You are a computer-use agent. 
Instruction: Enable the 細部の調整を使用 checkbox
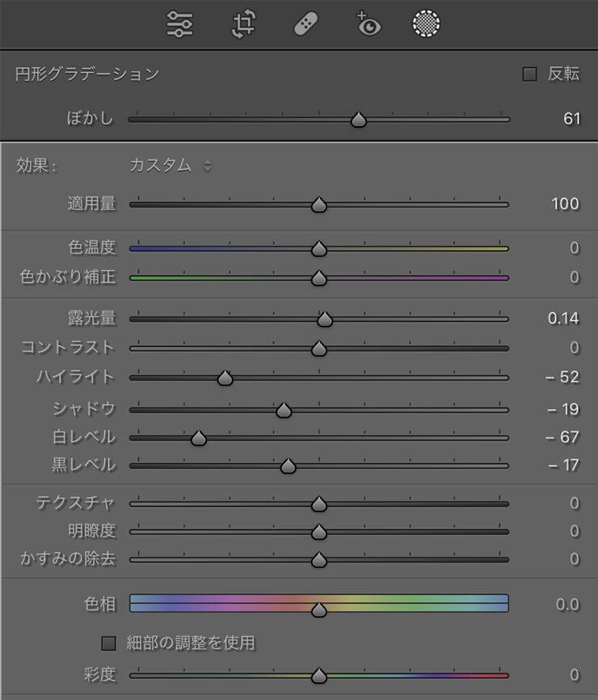(x=108, y=643)
